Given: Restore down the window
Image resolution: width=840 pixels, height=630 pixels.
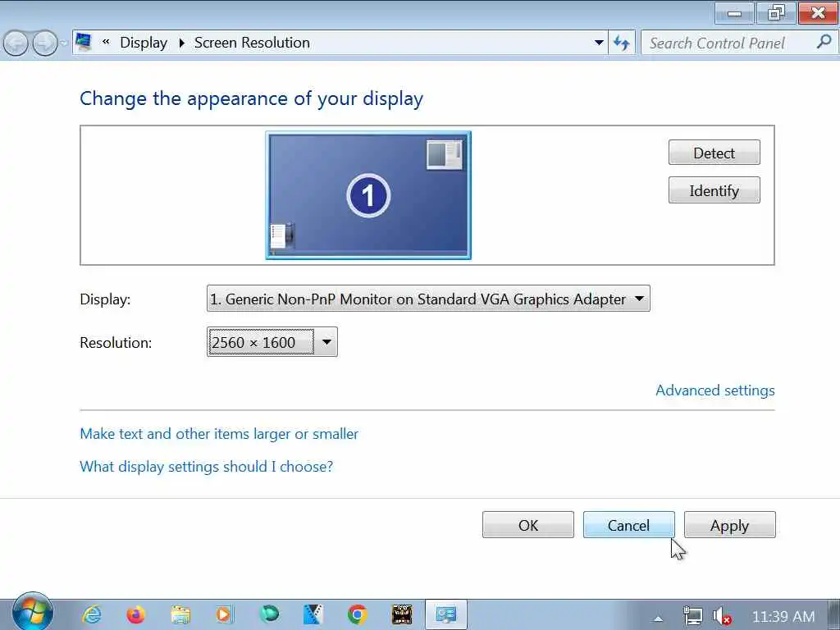Looking at the screenshot, I should pyautogui.click(x=776, y=13).
